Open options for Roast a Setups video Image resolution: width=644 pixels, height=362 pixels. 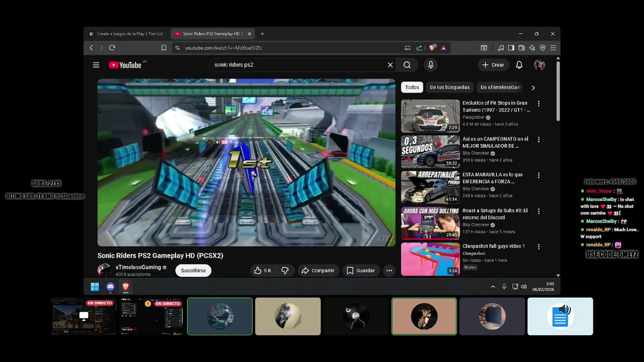(x=539, y=211)
